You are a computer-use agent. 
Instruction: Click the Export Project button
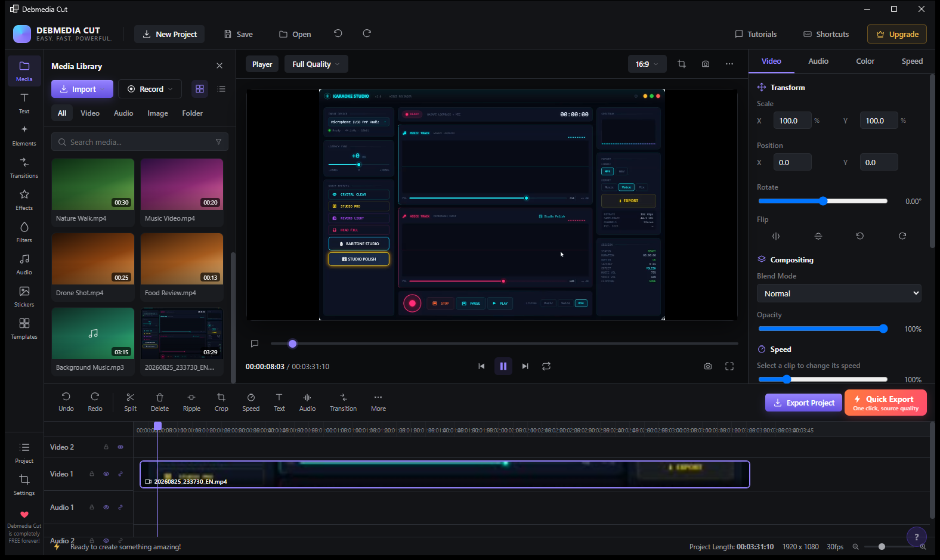[x=804, y=403]
